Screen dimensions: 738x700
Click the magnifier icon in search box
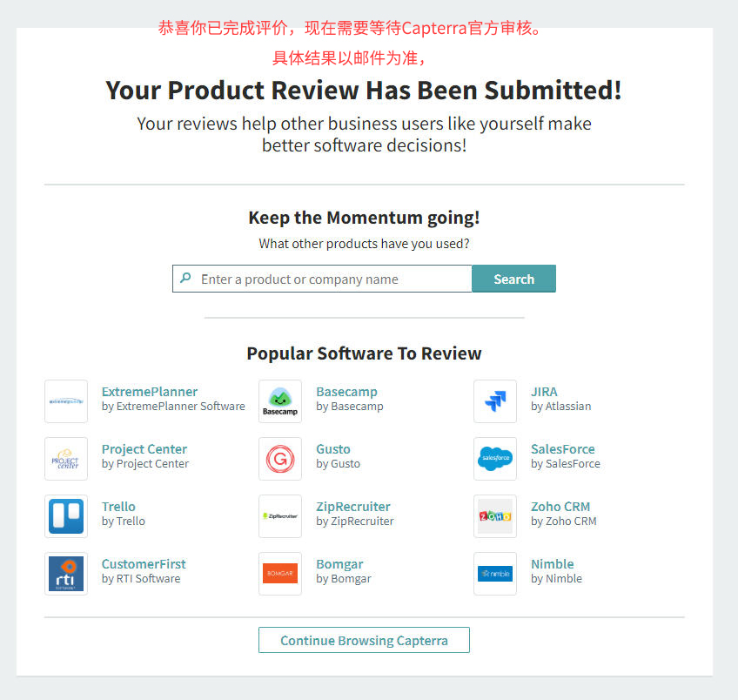point(186,278)
